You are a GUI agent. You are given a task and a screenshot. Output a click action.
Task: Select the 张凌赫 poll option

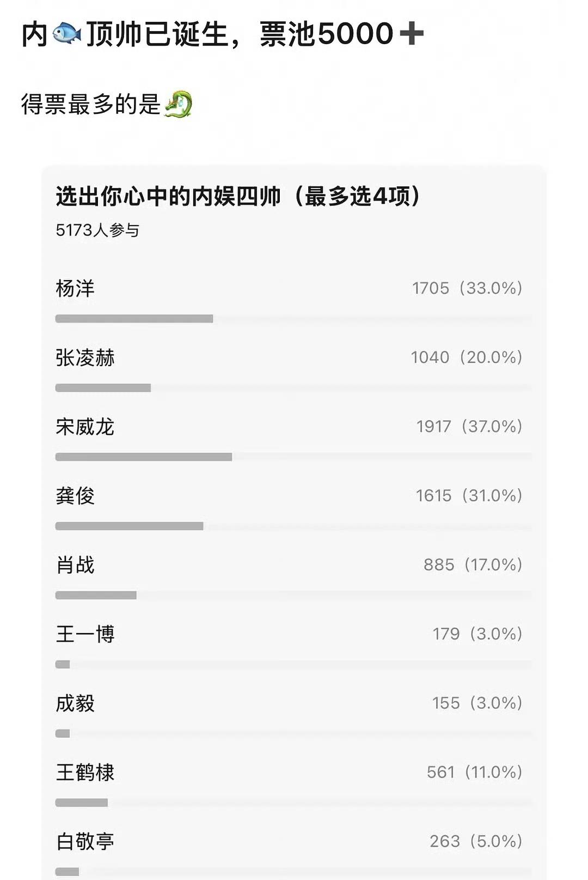coord(294,370)
